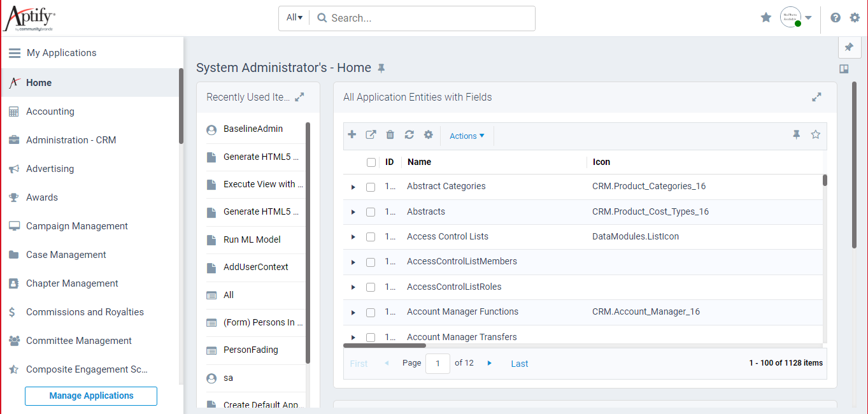The width and height of the screenshot is (868, 414).
Task: Add new record with plus icon
Action: [352, 134]
